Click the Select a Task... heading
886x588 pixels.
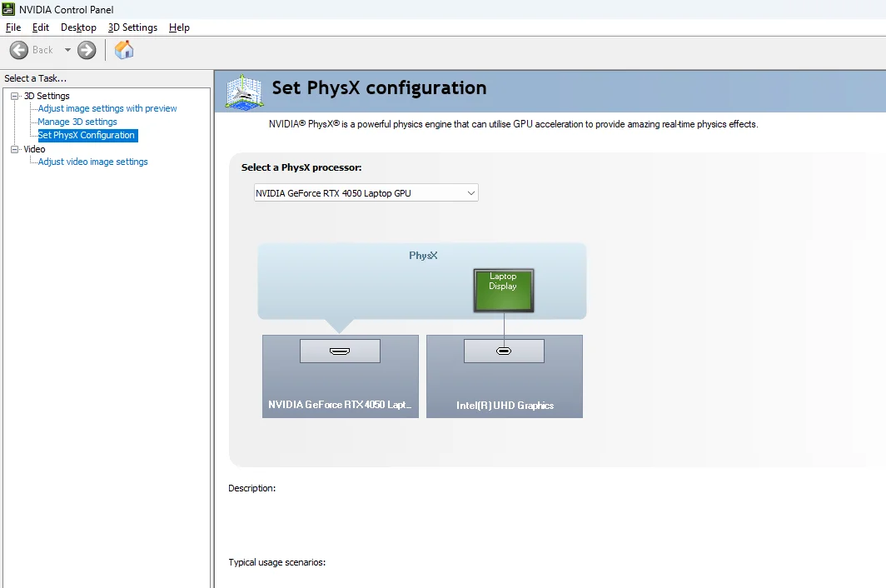pos(35,78)
